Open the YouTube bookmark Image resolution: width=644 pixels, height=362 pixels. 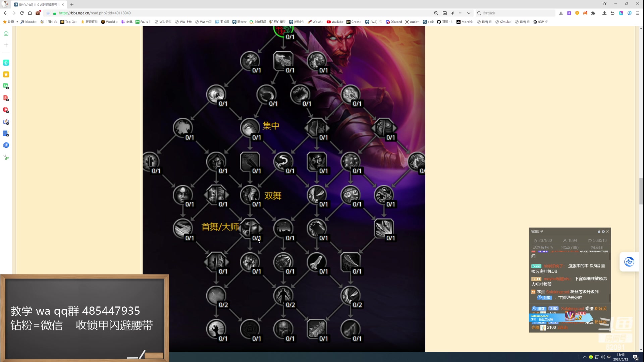[335, 22]
